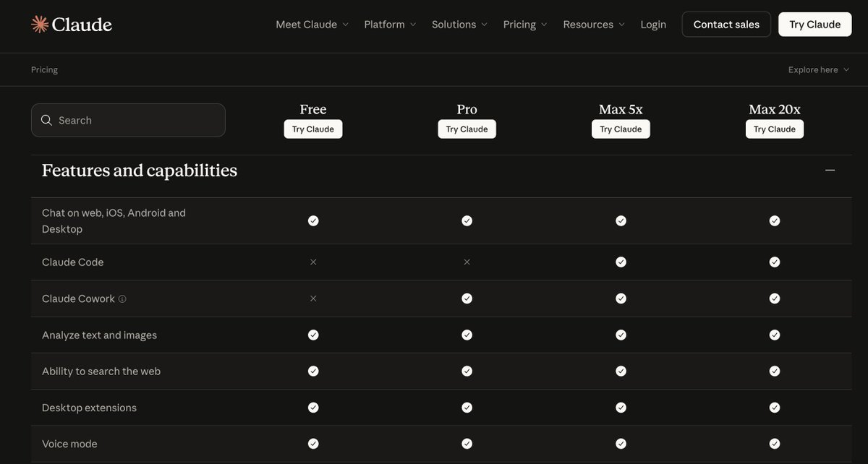Click the Free checkmark in Chat on web row
The height and width of the screenshot is (464, 868).
click(x=313, y=220)
